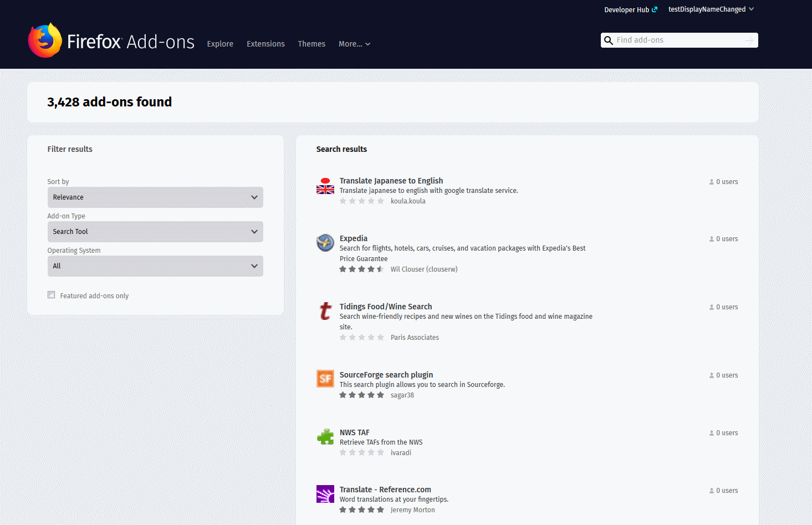Open the testDisplayNameChanged user menu
This screenshot has height=525, width=812.
coord(711,9)
